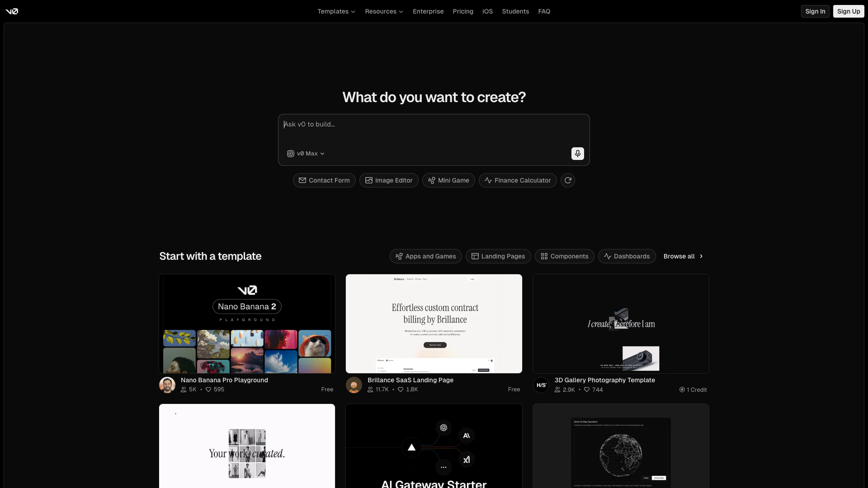Click the microphone icon for voice input

click(x=577, y=154)
